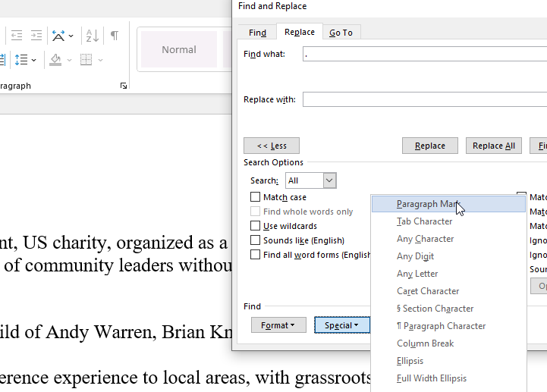Select Paragraph Mark from the Special menu
Viewport: 547px width, 392px height.
tap(428, 204)
